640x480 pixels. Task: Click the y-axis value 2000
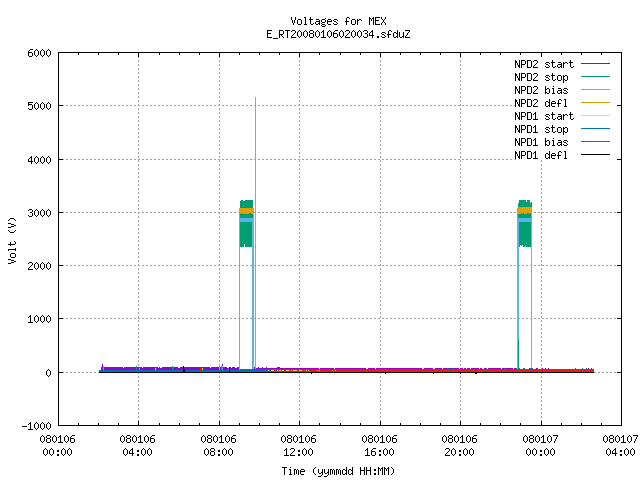click(x=39, y=266)
